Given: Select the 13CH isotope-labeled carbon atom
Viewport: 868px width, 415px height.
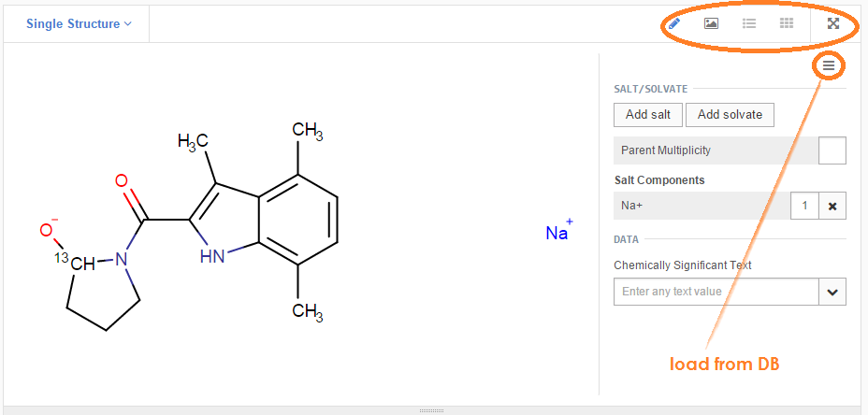Looking at the screenshot, I should click(x=79, y=263).
